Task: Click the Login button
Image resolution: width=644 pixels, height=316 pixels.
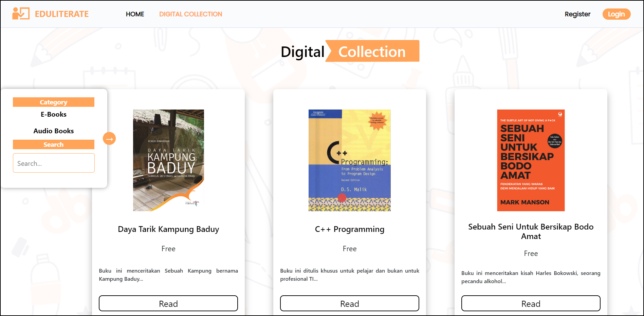Action: (x=617, y=14)
